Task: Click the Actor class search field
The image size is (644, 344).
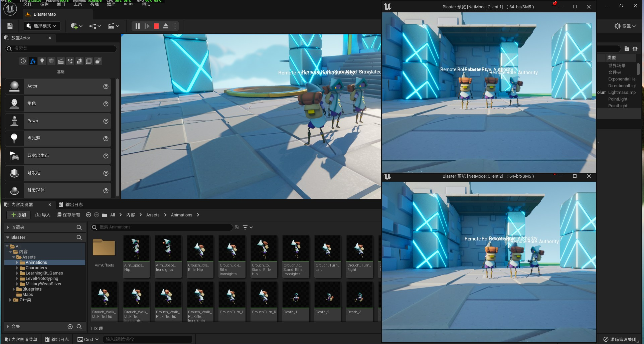Action: pos(61,49)
